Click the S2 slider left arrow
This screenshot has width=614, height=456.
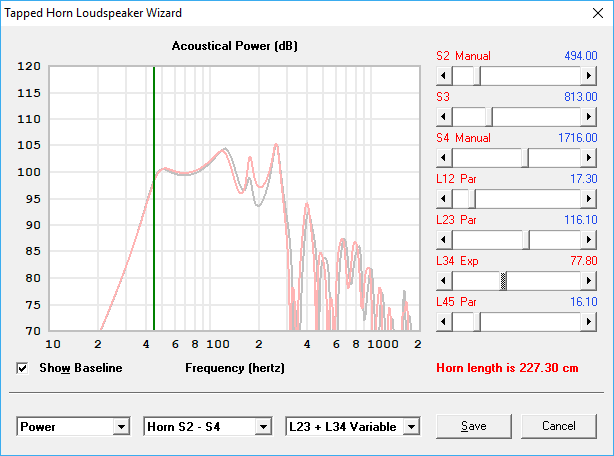[444, 76]
